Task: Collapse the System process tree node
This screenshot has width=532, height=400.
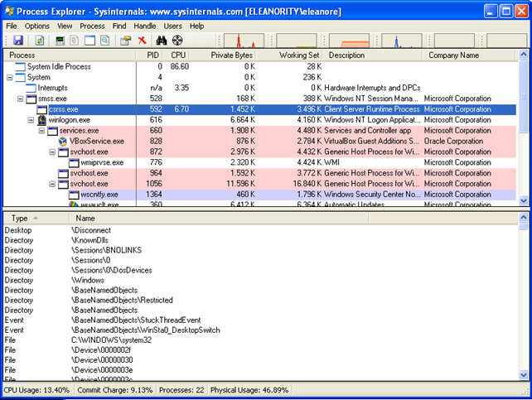Action: pos(10,77)
